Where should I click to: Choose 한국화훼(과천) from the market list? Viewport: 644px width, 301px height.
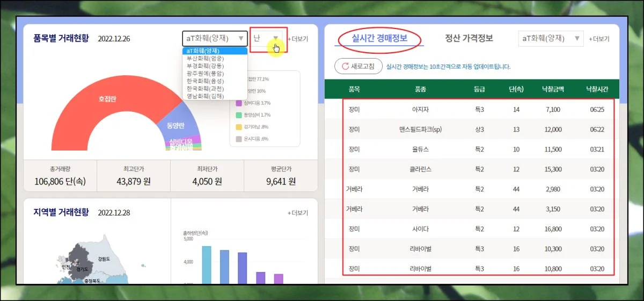click(206, 88)
